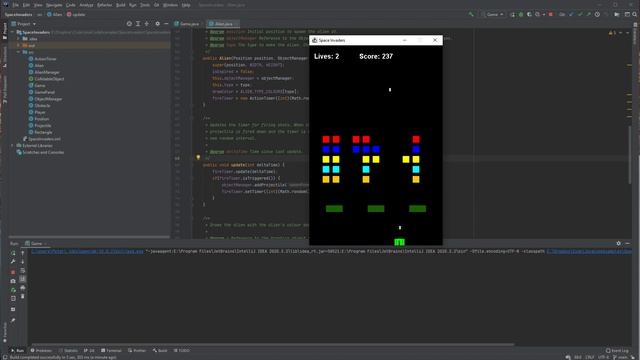
Task: Commit changes with green checkmark icon
Action: [580, 14]
